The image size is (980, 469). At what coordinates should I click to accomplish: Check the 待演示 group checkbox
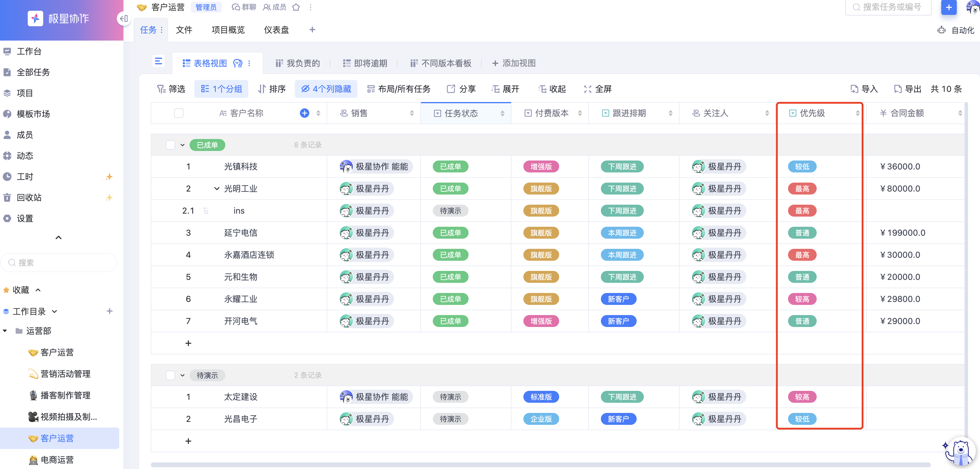coord(170,375)
